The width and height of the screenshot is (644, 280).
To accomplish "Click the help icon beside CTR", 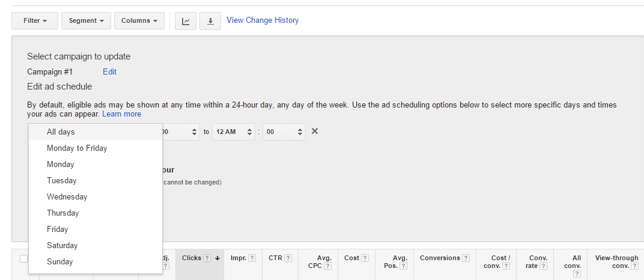I will tap(288, 258).
